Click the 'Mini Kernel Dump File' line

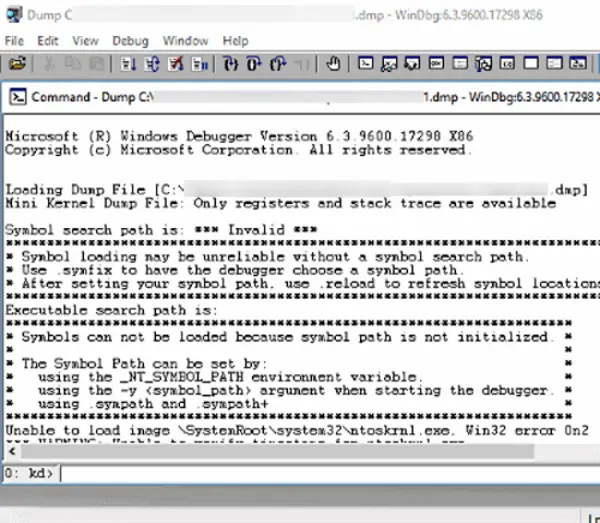pyautogui.click(x=280, y=203)
